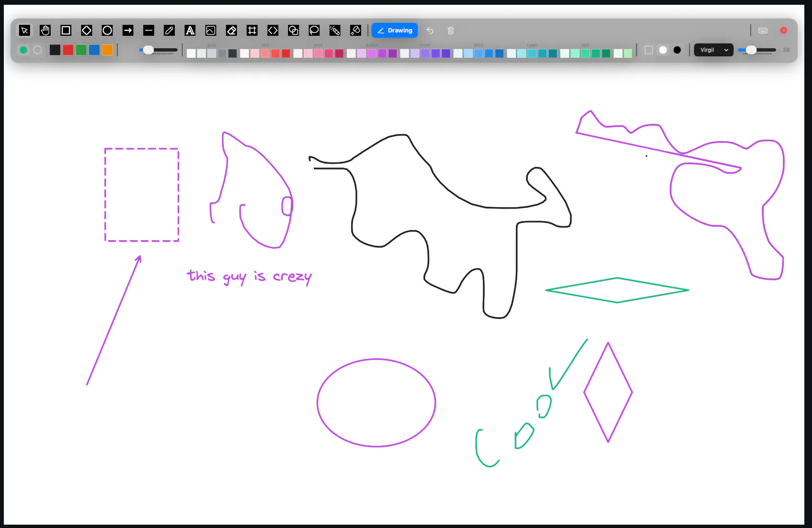Click the font size value 28
812x528 pixels.
pyautogui.click(x=786, y=50)
